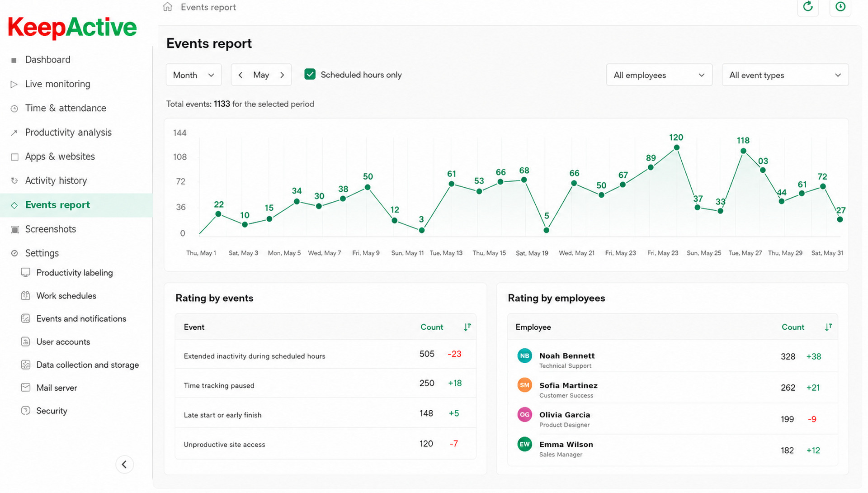Image resolution: width=868 pixels, height=493 pixels.
Task: Click the Time & attendance clock icon
Action: tap(14, 109)
